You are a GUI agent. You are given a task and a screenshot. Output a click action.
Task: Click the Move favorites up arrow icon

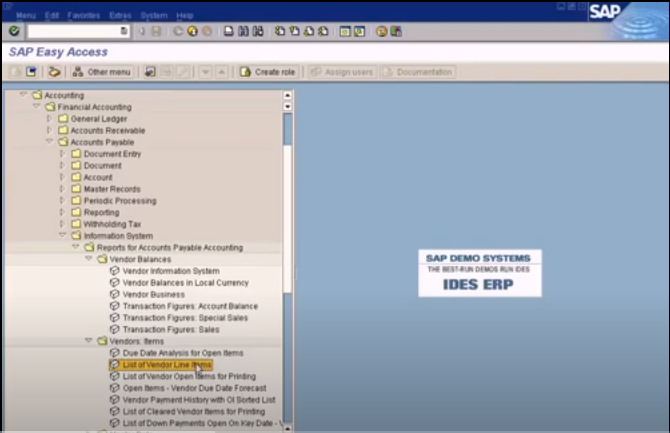[221, 72]
